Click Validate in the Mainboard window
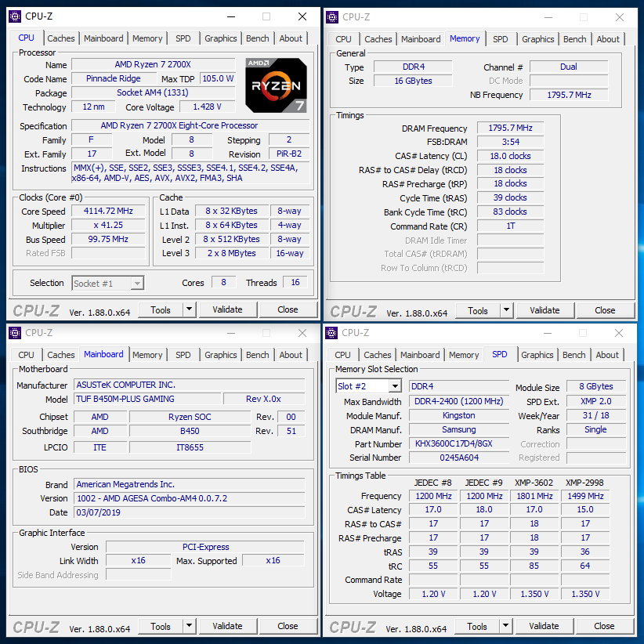The width and height of the screenshot is (644, 644). pos(227,626)
